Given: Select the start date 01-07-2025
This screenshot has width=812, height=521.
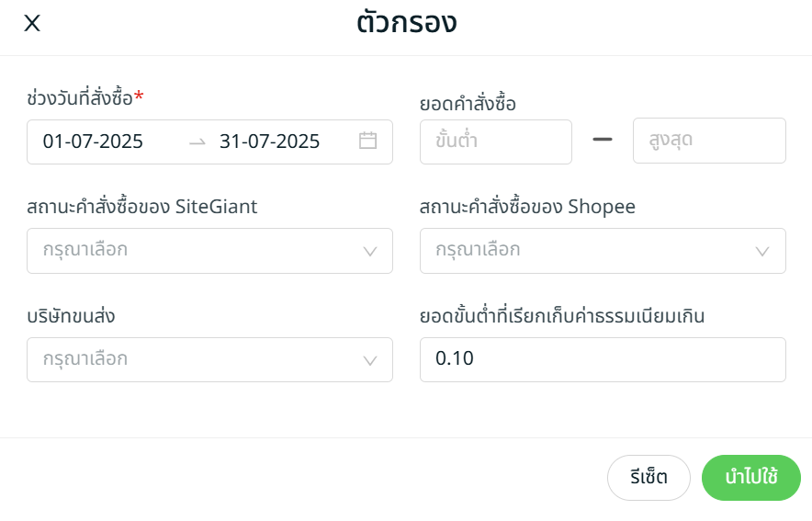Looking at the screenshot, I should [x=93, y=142].
